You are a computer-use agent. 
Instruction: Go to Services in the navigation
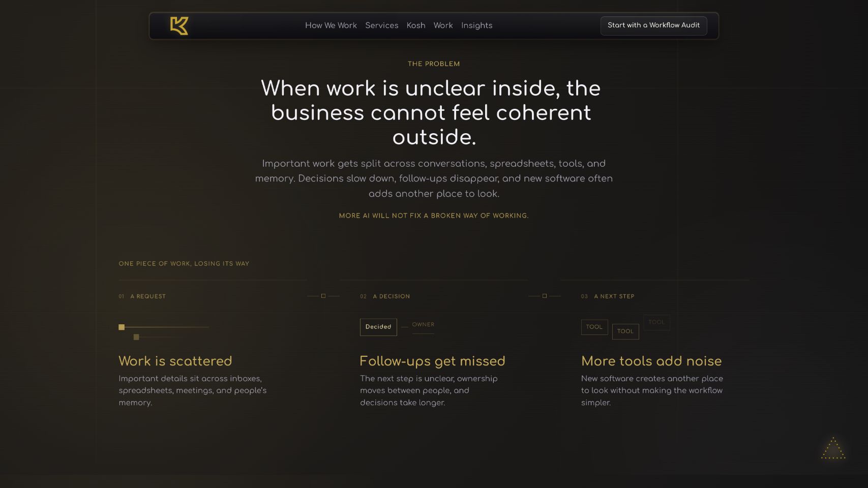(382, 25)
